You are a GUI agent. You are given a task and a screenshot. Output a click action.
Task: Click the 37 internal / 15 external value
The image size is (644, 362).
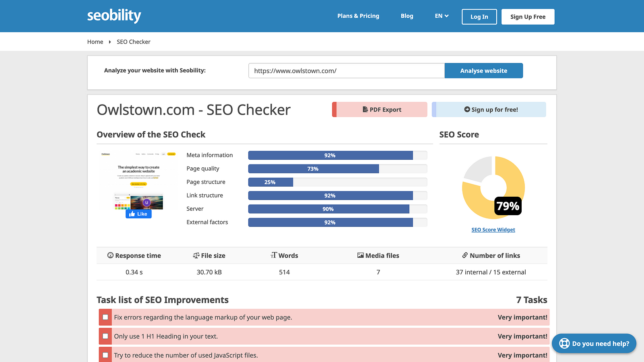(491, 272)
